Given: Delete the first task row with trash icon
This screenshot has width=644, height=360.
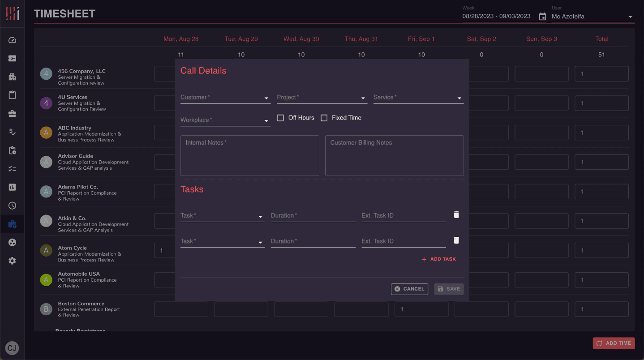Looking at the screenshot, I should click(456, 215).
